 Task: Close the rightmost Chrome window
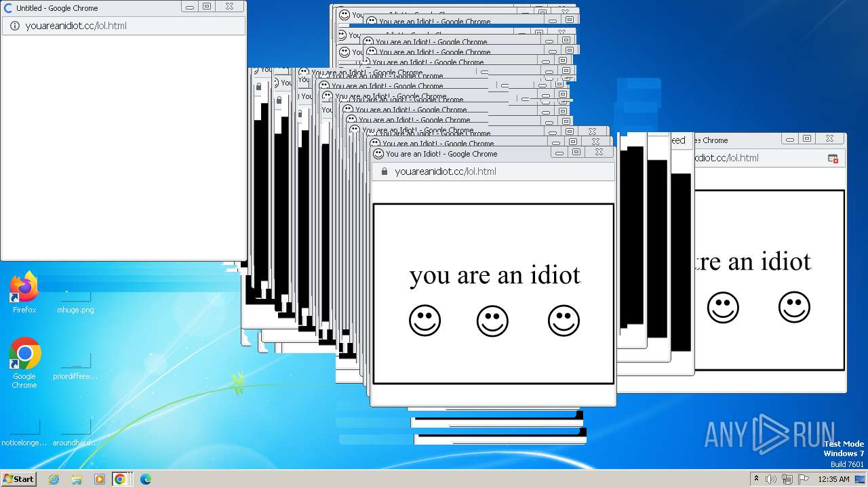[830, 138]
